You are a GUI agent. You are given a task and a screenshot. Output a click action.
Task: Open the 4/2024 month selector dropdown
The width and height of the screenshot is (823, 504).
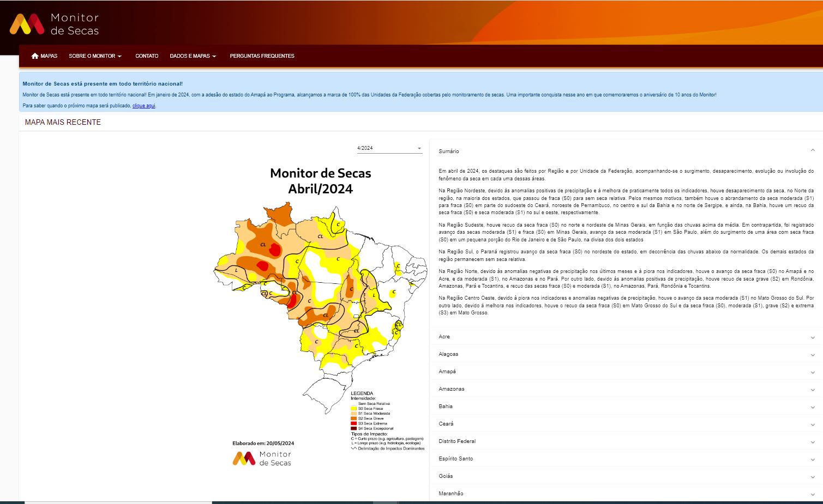coord(389,148)
